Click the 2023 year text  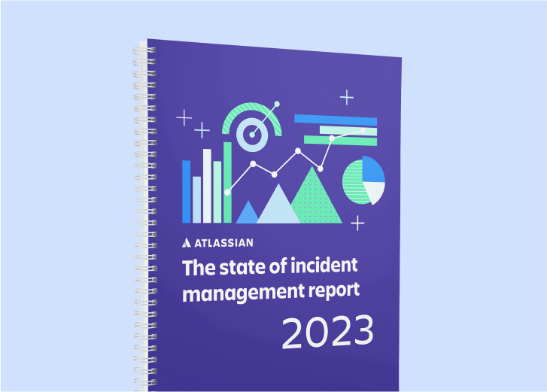tap(327, 333)
